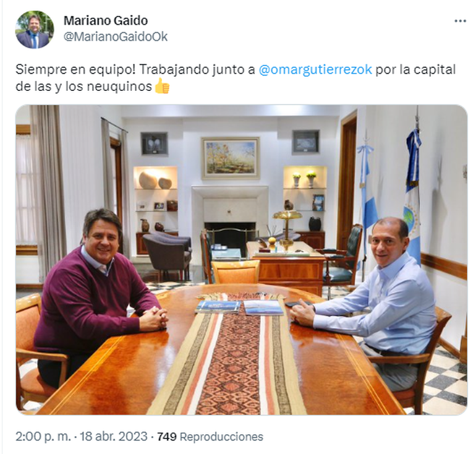Open the 749 Reproducciones view count
This screenshot has height=454, width=476.
click(x=210, y=437)
